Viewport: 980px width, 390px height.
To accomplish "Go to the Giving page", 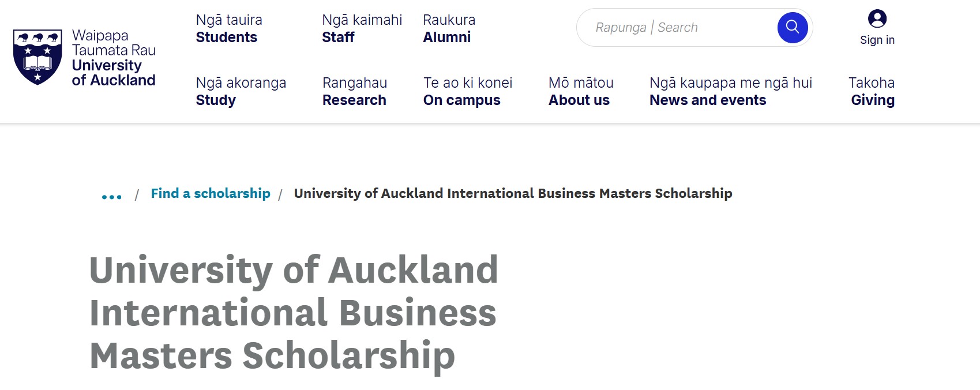I will (x=872, y=100).
